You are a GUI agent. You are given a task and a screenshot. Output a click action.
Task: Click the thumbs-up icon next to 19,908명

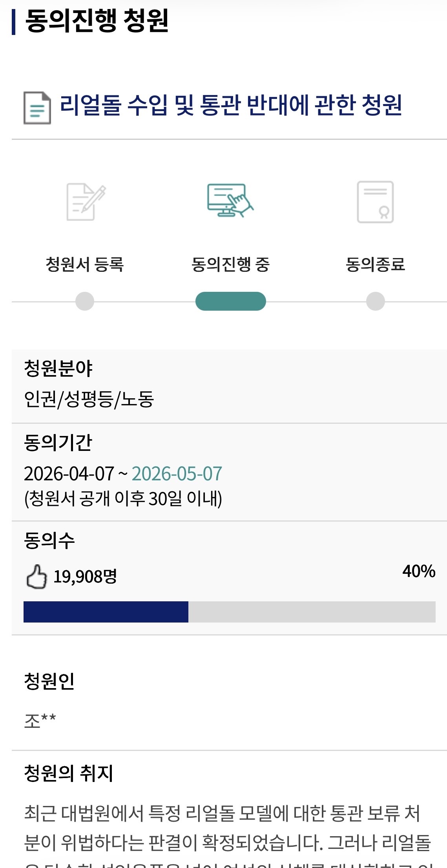36,577
